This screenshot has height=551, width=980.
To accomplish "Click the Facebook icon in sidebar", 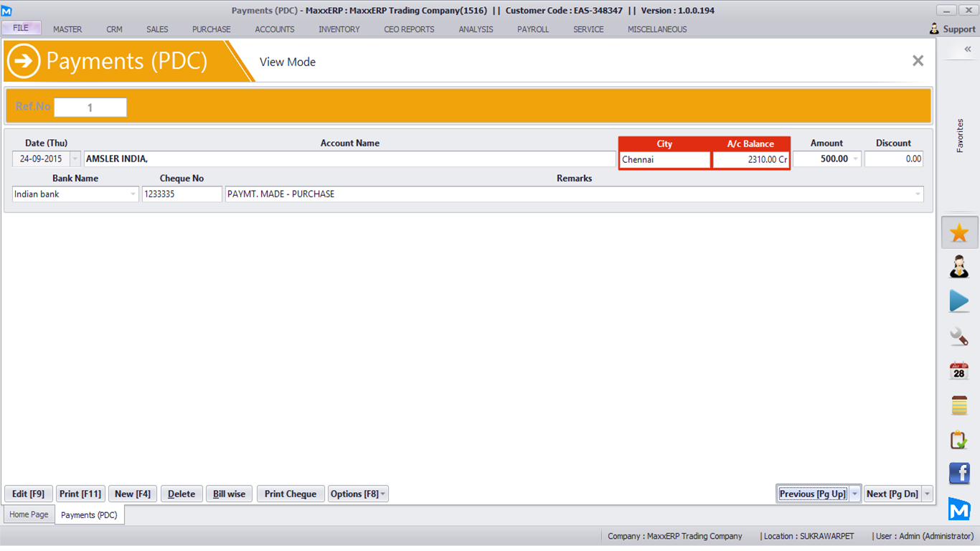I will click(x=959, y=474).
